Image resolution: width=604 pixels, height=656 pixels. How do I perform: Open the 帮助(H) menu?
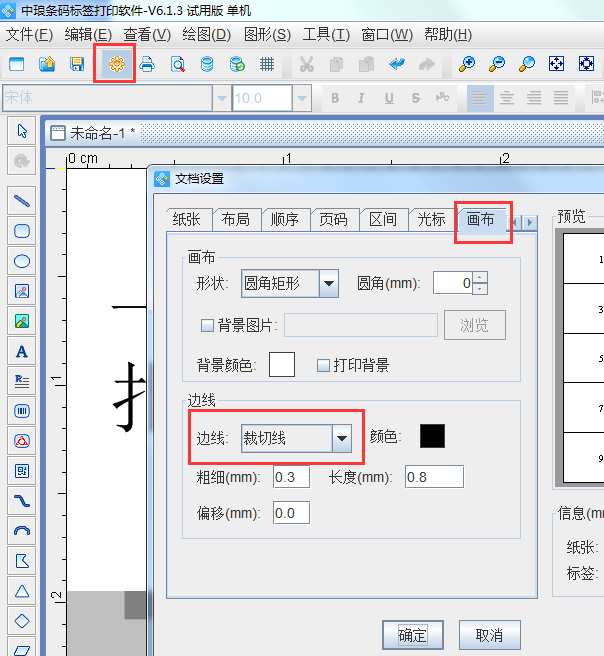pos(448,35)
